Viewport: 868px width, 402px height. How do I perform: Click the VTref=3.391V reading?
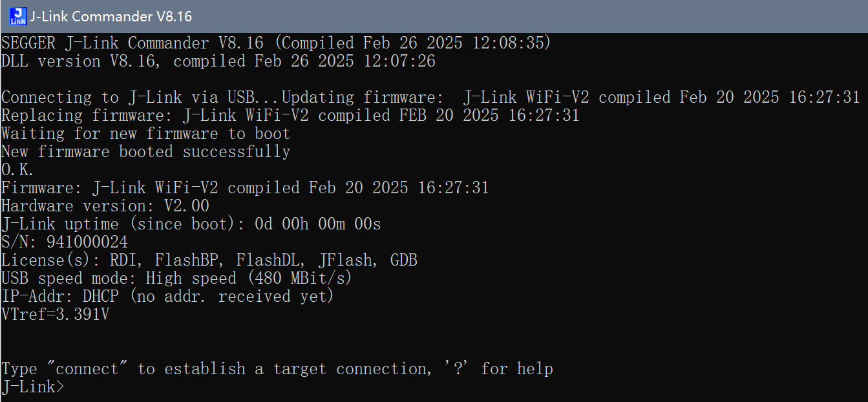(x=56, y=315)
